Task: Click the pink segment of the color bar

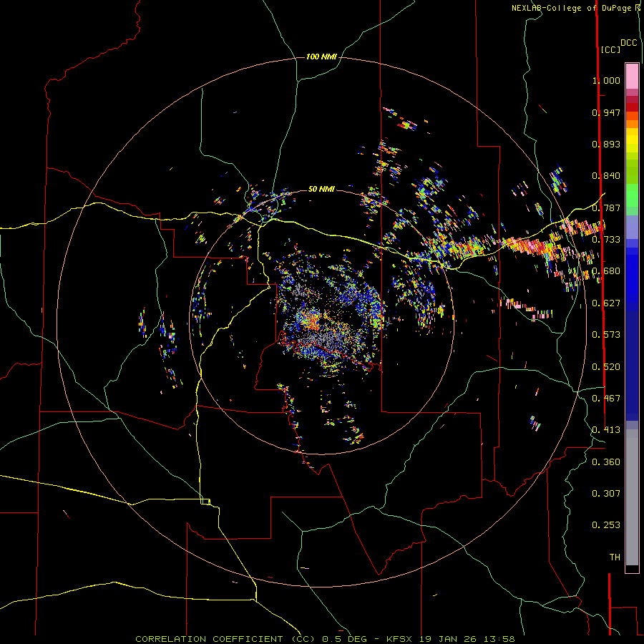Action: click(x=632, y=76)
